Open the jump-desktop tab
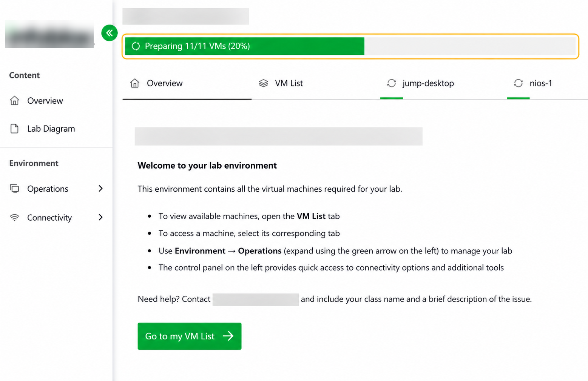The width and height of the screenshot is (588, 381). pos(420,83)
